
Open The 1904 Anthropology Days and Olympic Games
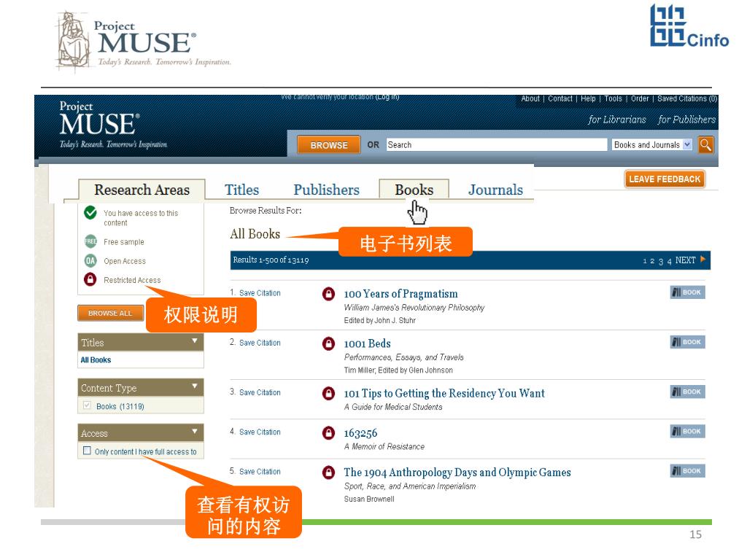click(457, 472)
